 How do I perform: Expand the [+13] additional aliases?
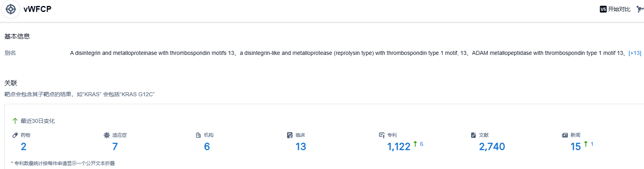[x=635, y=53]
